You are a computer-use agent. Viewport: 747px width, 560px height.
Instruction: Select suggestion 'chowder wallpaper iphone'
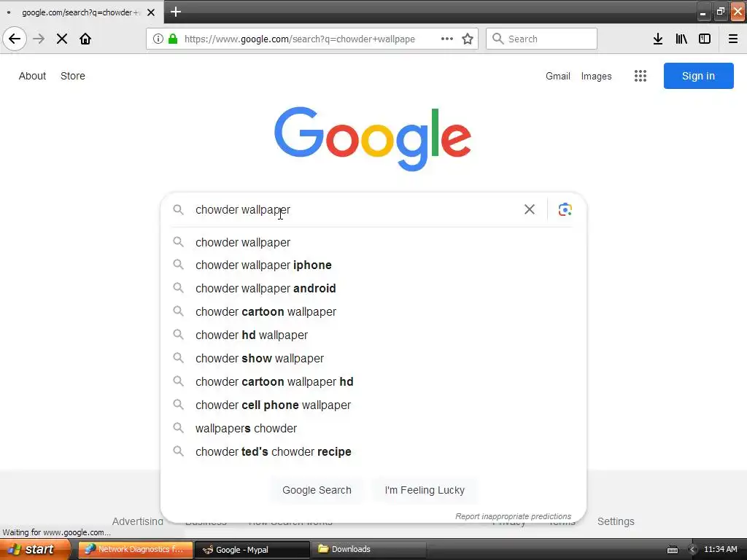point(373,265)
